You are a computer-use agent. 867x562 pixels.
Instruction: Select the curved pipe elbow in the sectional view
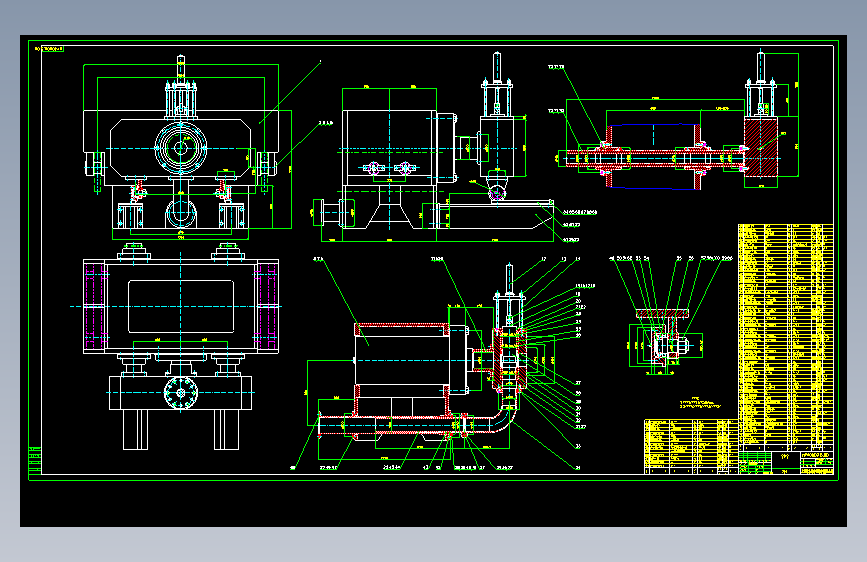(x=503, y=421)
